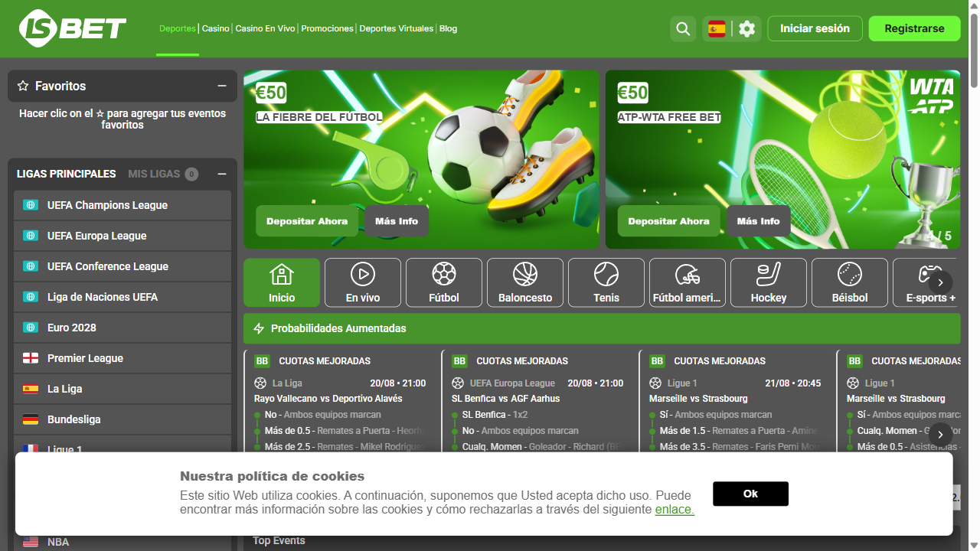Click the Iniciar sesión button
The image size is (980, 551).
815,28
